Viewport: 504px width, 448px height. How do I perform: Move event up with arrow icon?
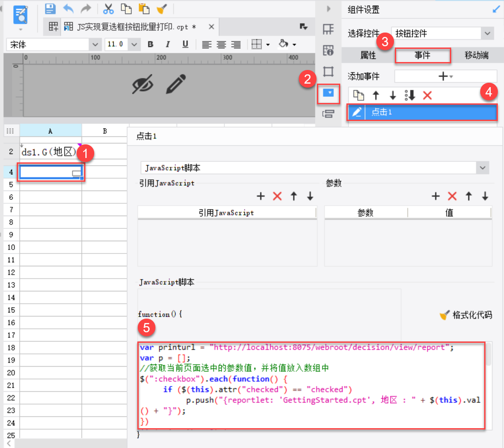[376, 95]
